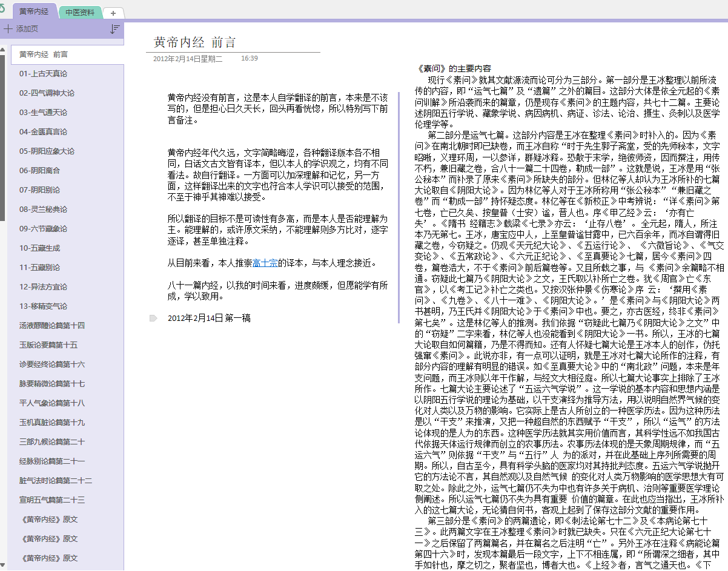Select the 09-六节藏象论 page

coord(43,229)
